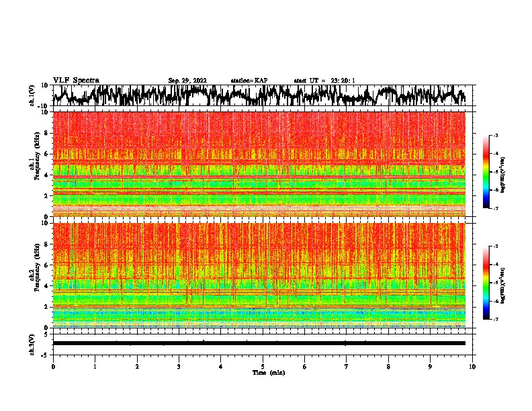Screen dimensions: 532x411
Task: Click the time axis tick label "9"
Action: 430,367
